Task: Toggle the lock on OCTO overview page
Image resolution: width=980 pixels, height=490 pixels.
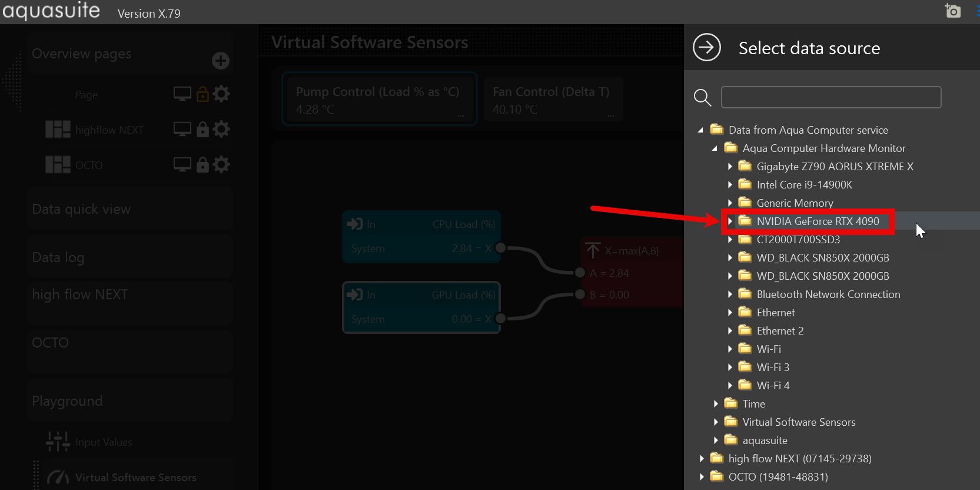Action: 202,165
